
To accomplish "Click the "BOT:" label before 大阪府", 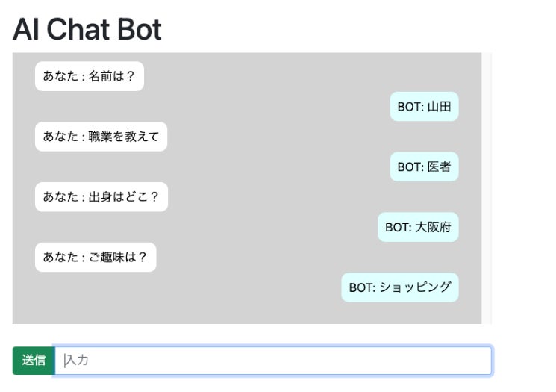I will pyautogui.click(x=398, y=228).
